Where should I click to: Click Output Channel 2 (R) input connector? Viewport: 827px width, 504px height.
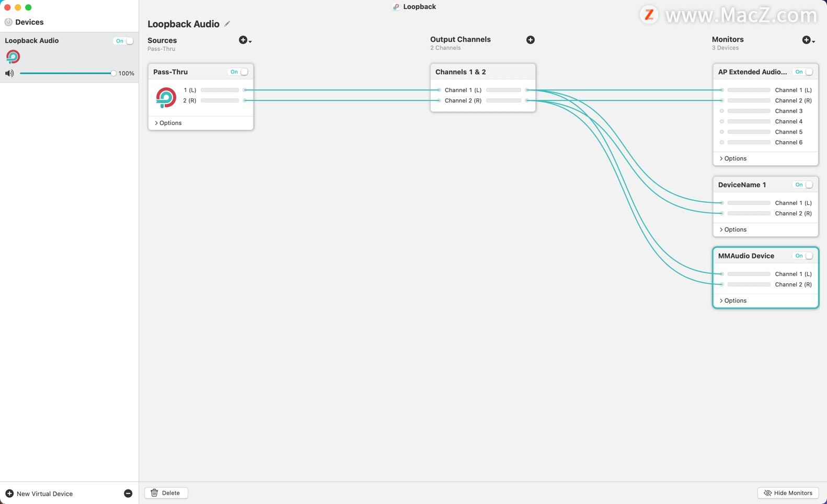[439, 100]
